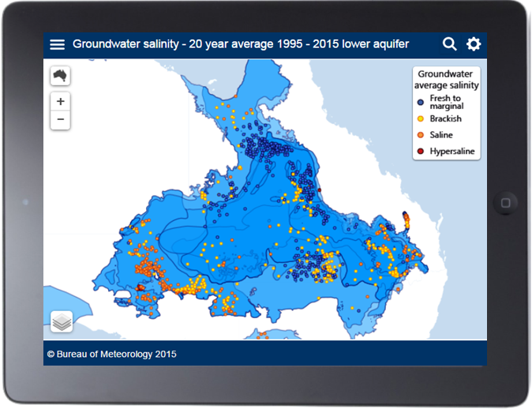The width and height of the screenshot is (532, 409).
Task: Reset view with Australia map button
Action: coord(61,76)
